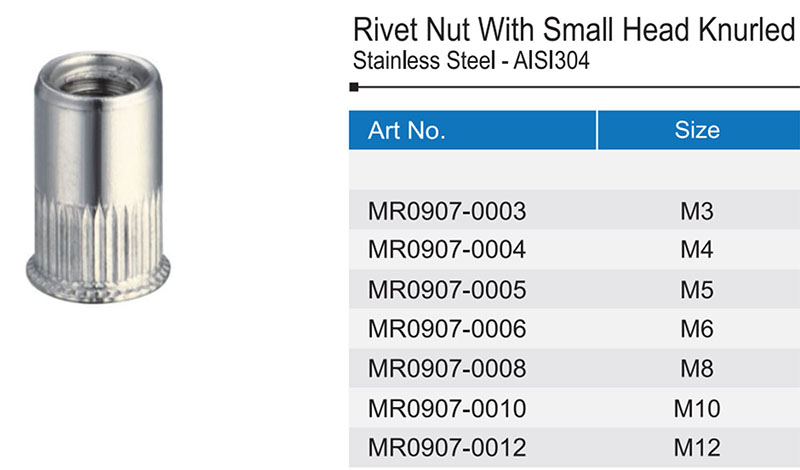This screenshot has width=800, height=470.
Task: Select the M10 size cell
Action: 696,408
